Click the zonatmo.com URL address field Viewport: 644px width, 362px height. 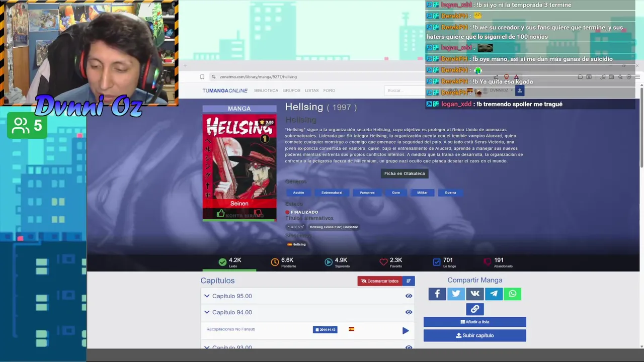[x=258, y=77]
